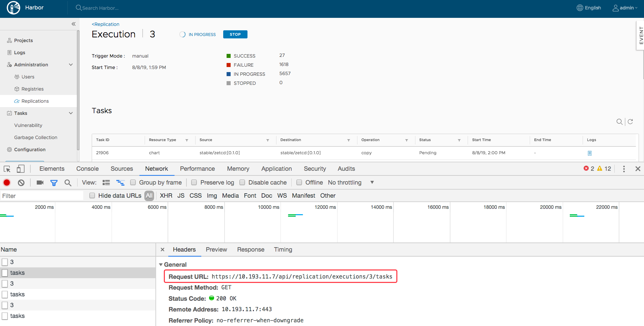Click the STOP button

point(235,34)
